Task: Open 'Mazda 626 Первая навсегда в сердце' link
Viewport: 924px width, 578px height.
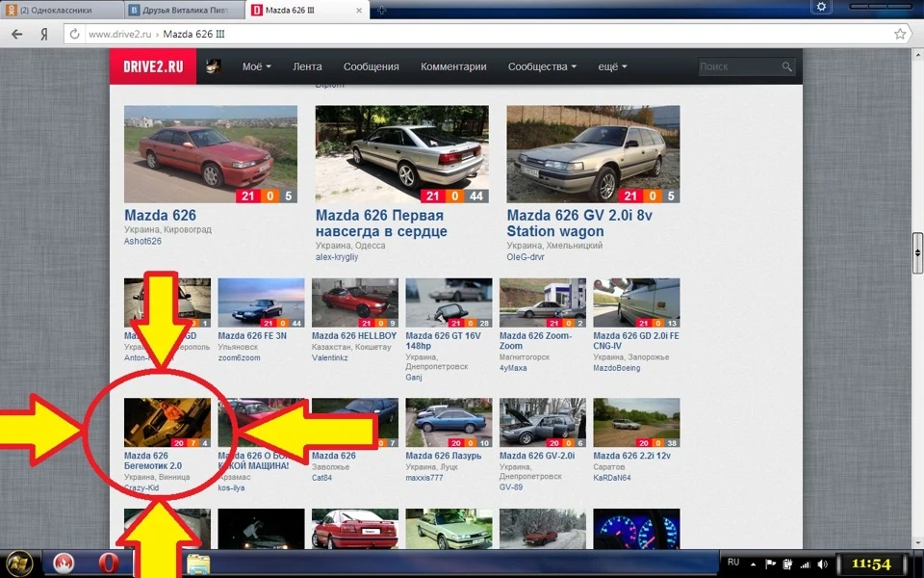Action: point(381,223)
